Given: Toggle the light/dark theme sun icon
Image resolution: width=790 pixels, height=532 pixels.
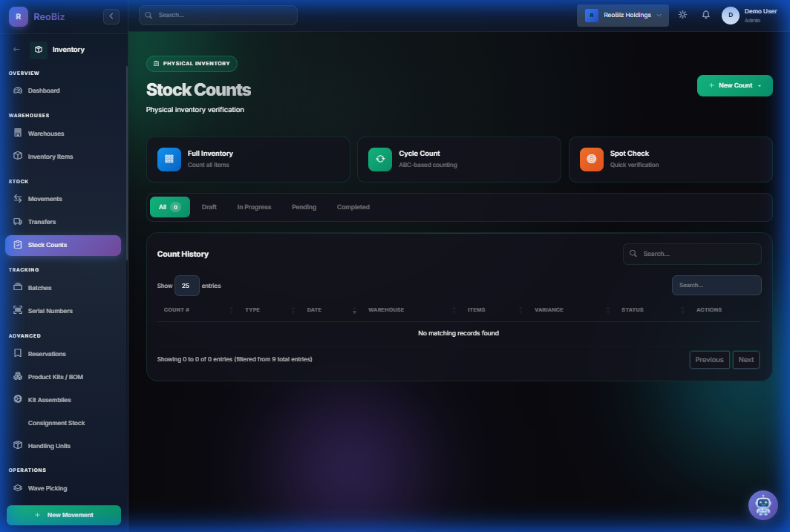Looking at the screenshot, I should click(682, 15).
